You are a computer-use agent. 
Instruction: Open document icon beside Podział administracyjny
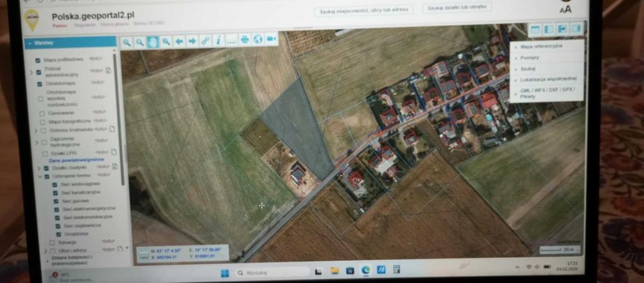coord(108,70)
